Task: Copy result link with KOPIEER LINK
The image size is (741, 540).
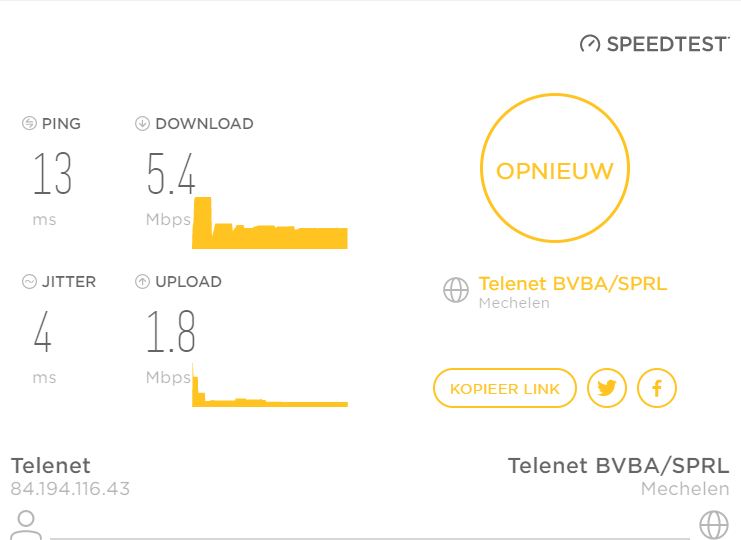Action: (x=505, y=388)
